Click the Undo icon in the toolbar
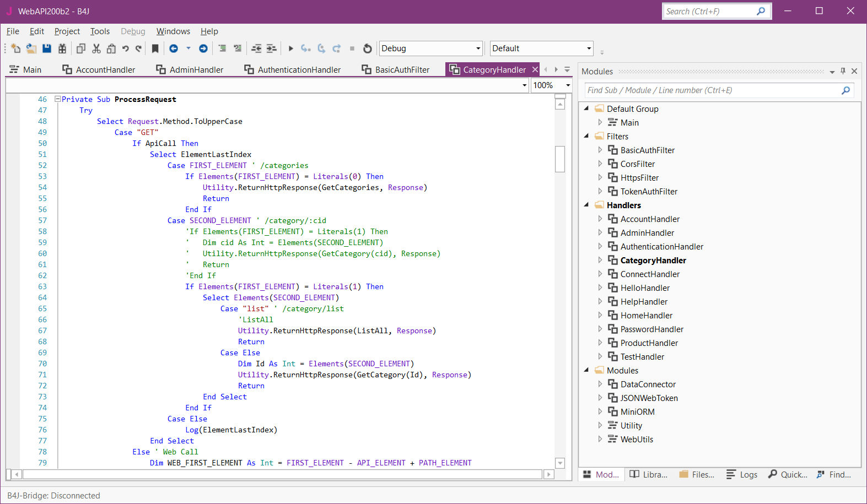Viewport: 867px width, 504px height. coord(126,48)
